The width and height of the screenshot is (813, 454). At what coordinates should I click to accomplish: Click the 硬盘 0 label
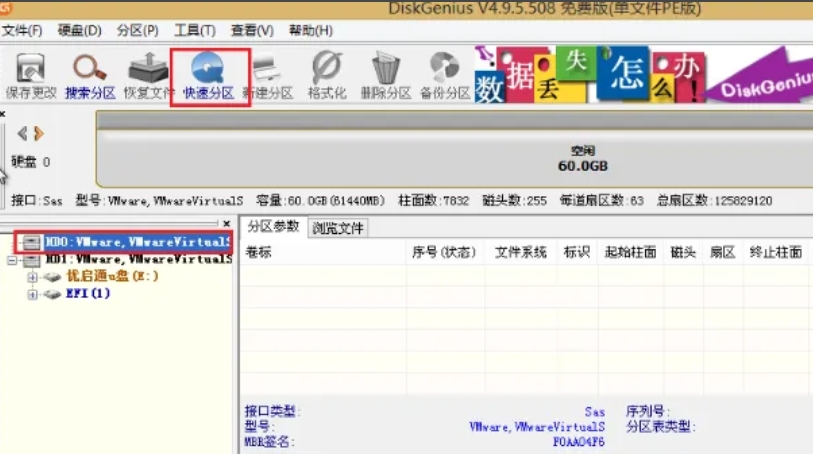tap(31, 162)
